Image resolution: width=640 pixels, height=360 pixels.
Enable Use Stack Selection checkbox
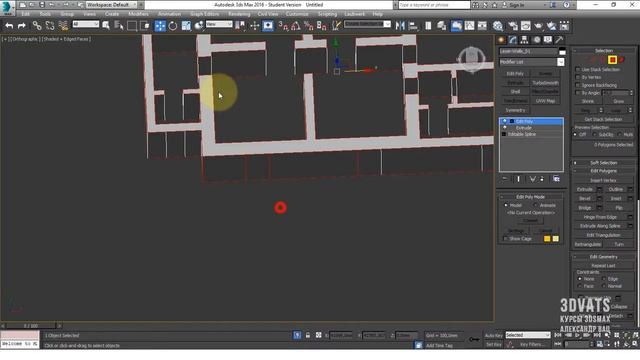(578, 70)
